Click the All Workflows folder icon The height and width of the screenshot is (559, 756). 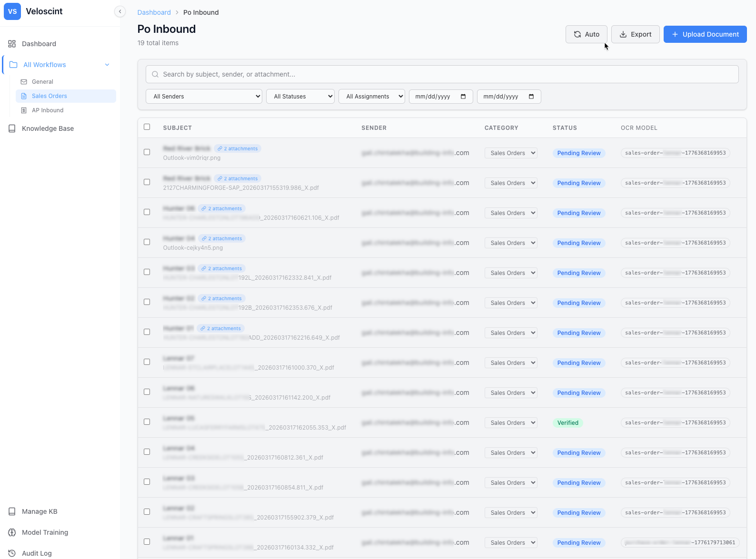pyautogui.click(x=13, y=65)
